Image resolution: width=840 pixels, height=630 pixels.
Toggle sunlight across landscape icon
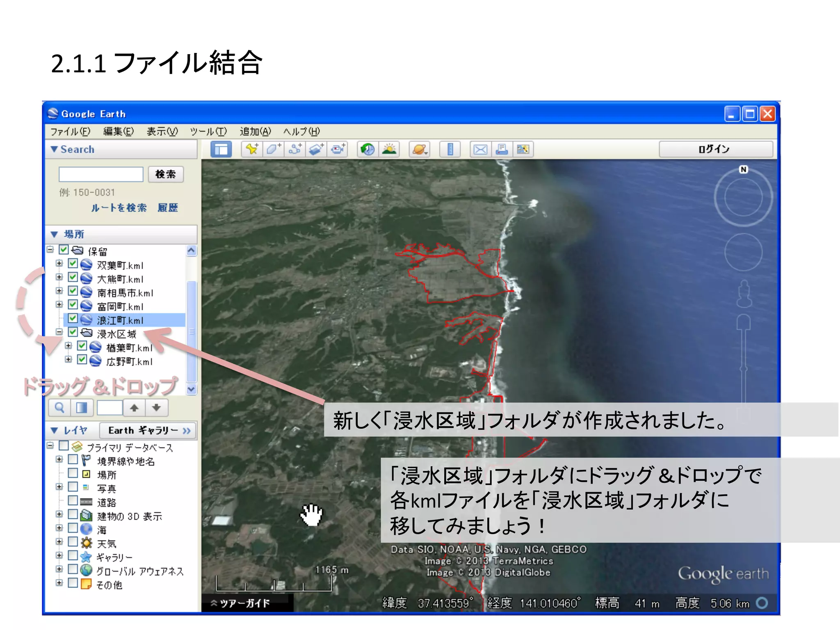tap(389, 149)
